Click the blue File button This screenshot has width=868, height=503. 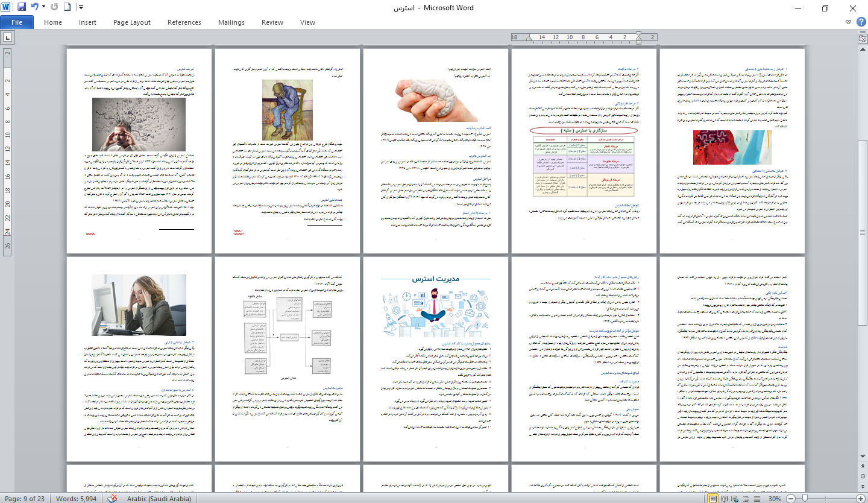point(16,22)
